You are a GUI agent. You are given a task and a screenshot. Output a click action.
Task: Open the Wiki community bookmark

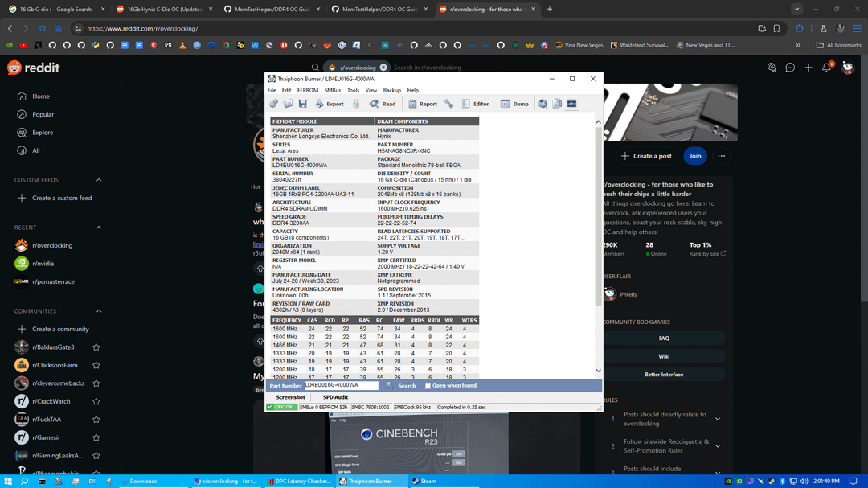664,356
